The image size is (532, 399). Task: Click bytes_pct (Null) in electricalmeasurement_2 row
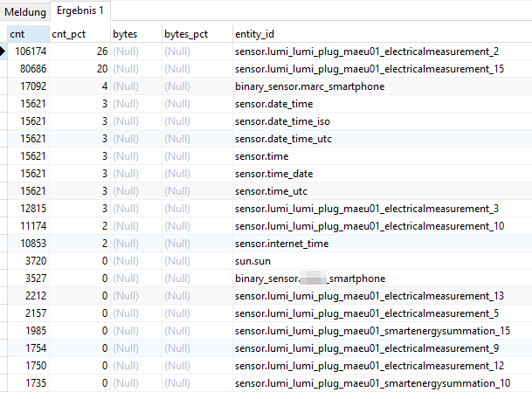coord(197,52)
